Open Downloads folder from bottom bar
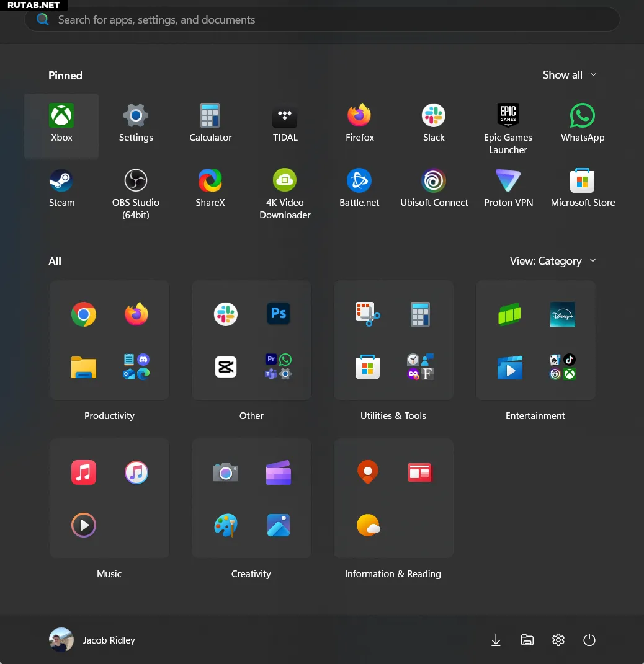The height and width of the screenshot is (664, 644). pyautogui.click(x=496, y=640)
